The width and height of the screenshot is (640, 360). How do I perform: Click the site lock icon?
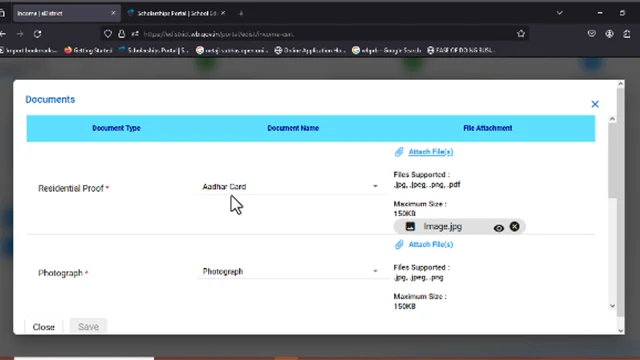121,34
